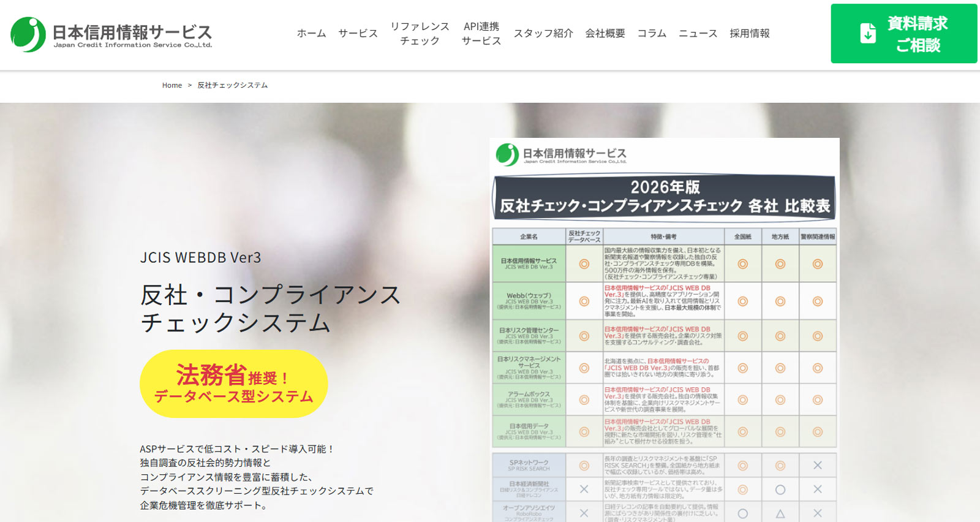Image resolution: width=980 pixels, height=522 pixels.
Task: Open the ホーム menu item
Action: click(x=311, y=33)
